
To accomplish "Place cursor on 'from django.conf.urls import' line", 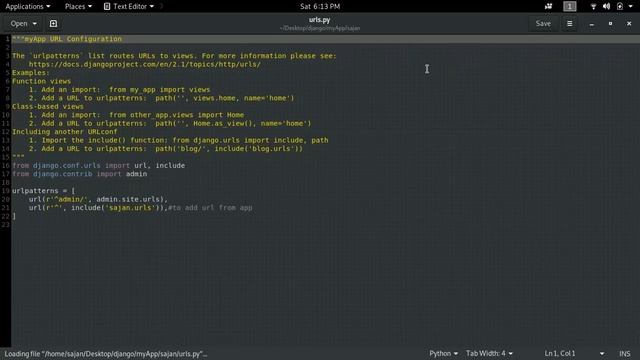I will tap(98, 165).
